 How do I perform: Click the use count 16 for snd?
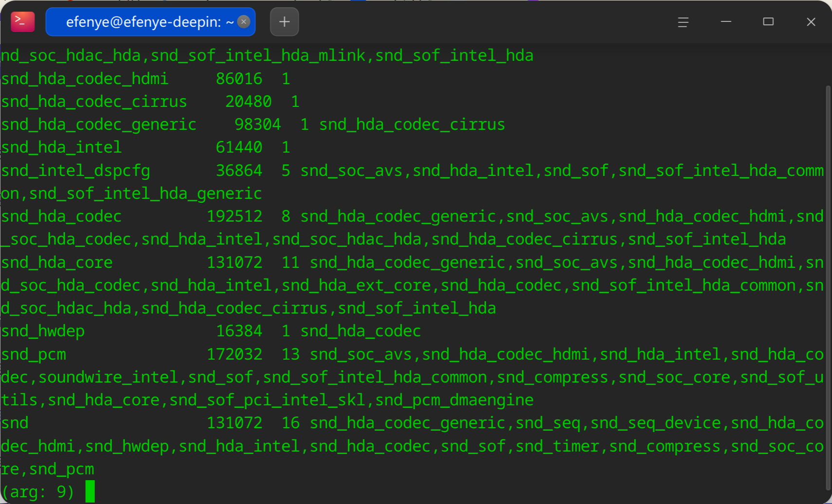[291, 423]
